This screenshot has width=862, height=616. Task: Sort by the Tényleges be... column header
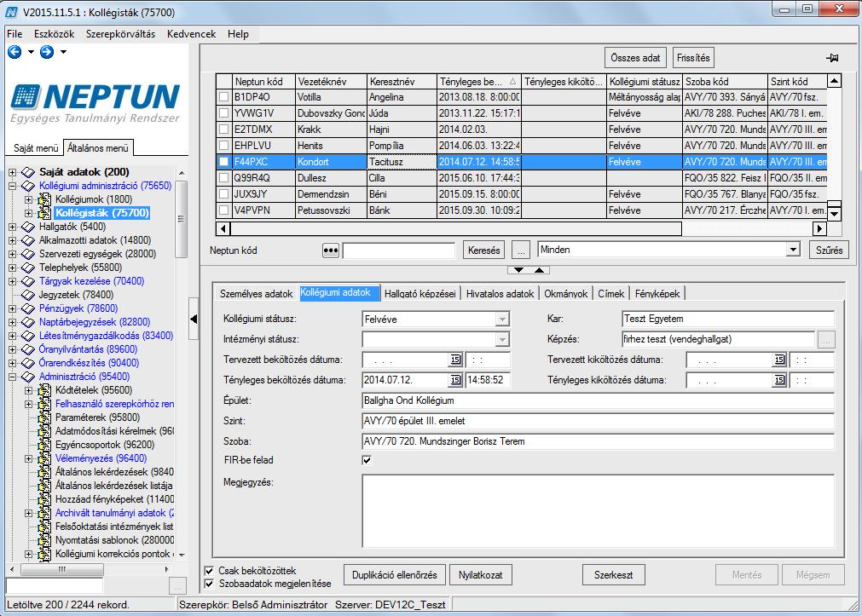(x=478, y=81)
